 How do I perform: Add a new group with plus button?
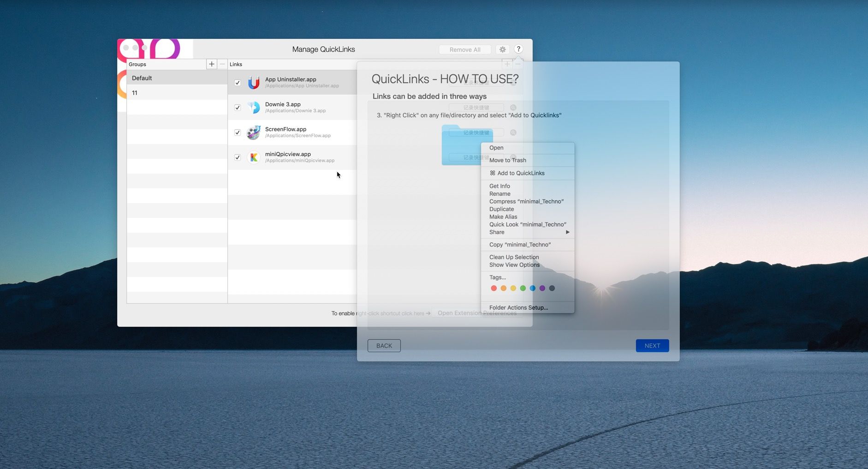click(x=211, y=64)
